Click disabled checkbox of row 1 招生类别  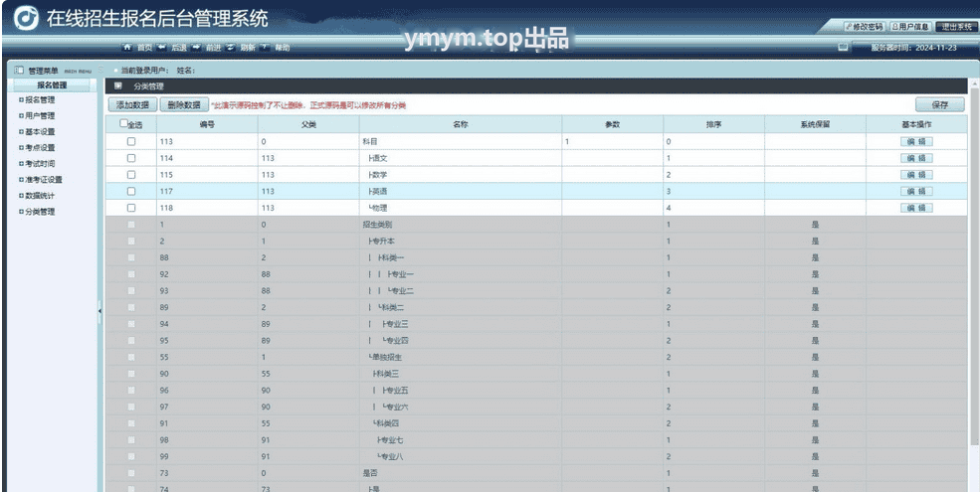[x=131, y=225]
